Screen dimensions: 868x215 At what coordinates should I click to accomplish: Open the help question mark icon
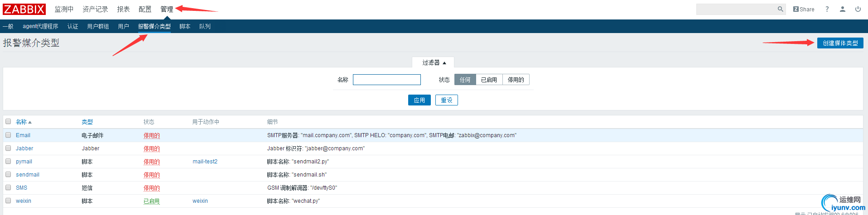point(827,9)
